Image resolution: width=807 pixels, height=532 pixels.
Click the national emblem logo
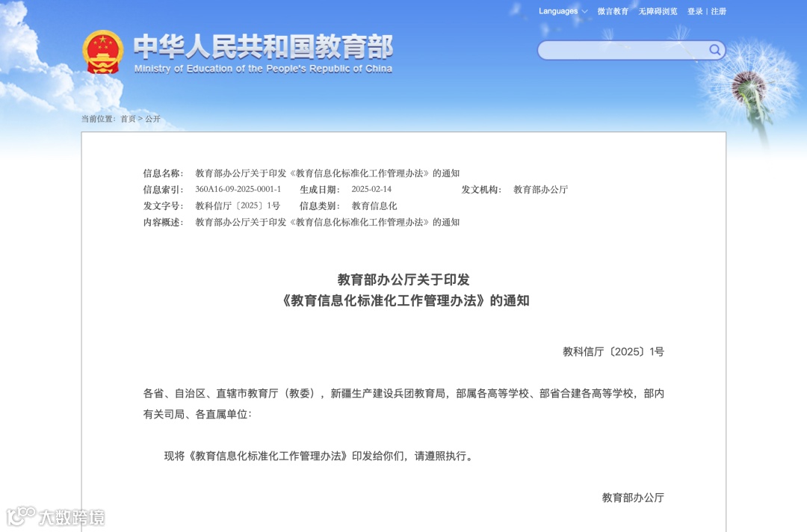coord(103,52)
